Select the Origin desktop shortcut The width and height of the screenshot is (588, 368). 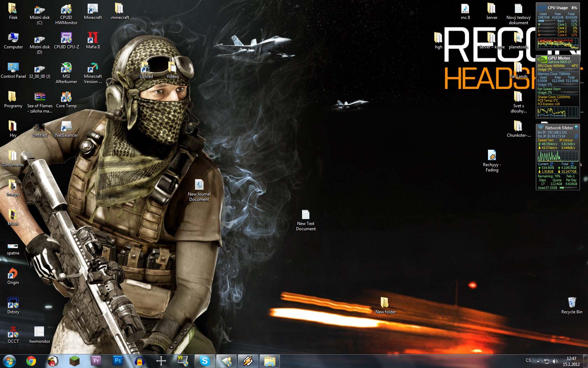[x=13, y=276]
